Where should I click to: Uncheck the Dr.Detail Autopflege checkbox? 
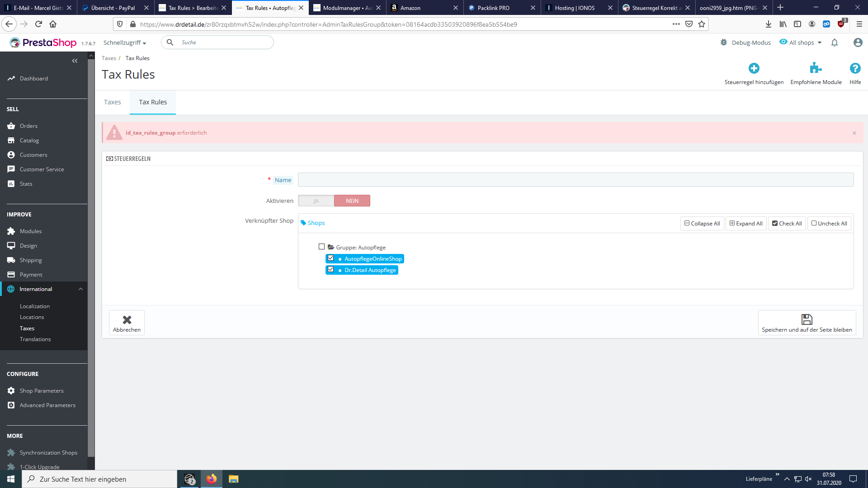(x=331, y=269)
